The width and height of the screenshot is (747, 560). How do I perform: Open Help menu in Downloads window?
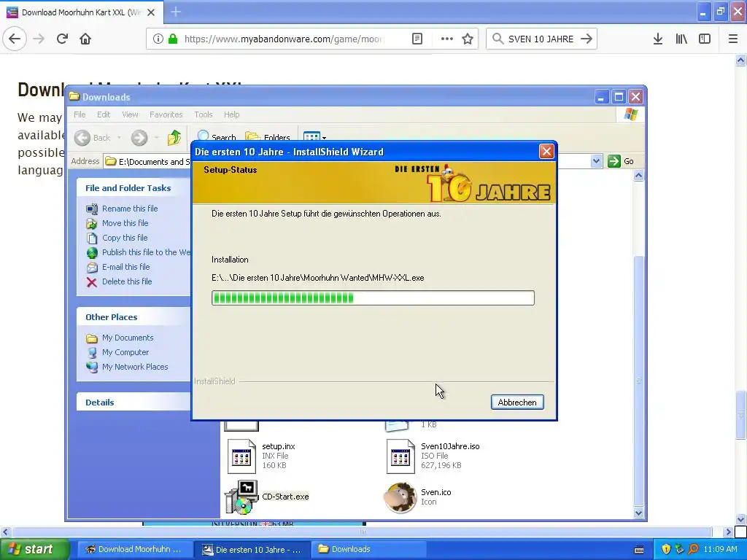coord(231,114)
